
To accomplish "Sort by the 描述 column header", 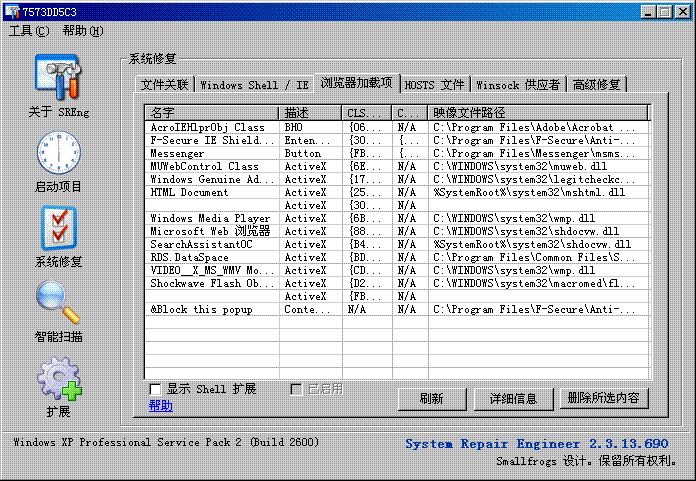I will point(310,113).
